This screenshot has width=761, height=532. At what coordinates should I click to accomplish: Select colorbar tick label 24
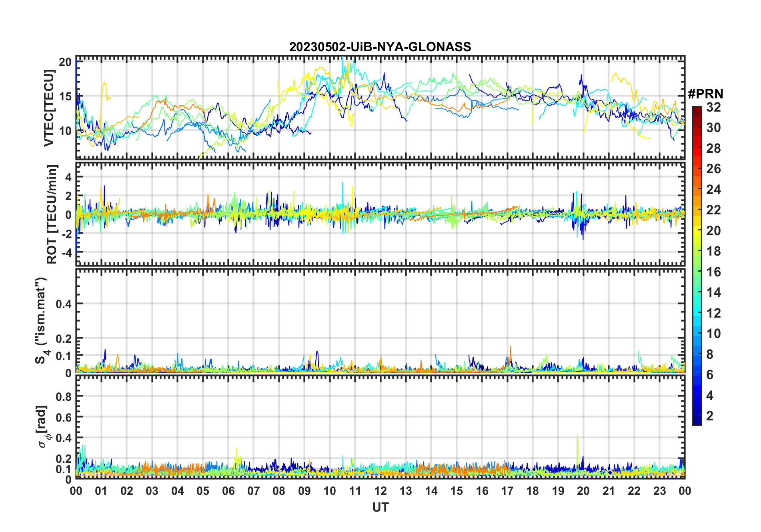[x=713, y=190]
